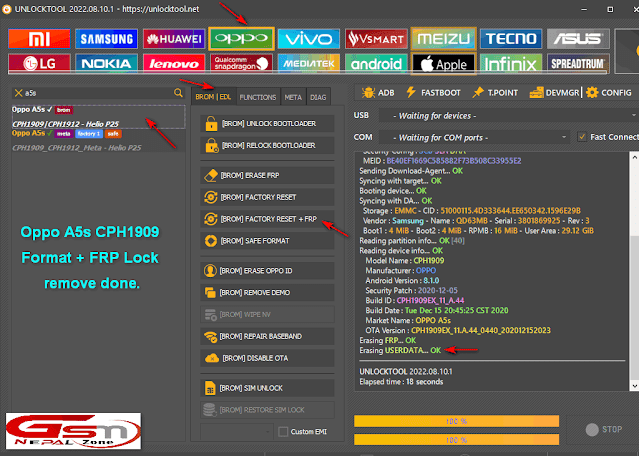Select Oppo A5s brom model entry

pos(98,117)
